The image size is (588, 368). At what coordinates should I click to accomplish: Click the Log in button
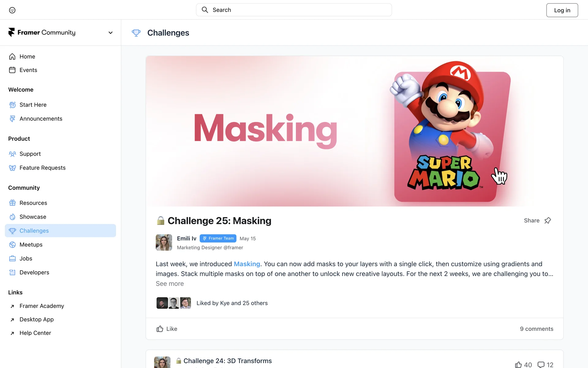click(x=562, y=10)
